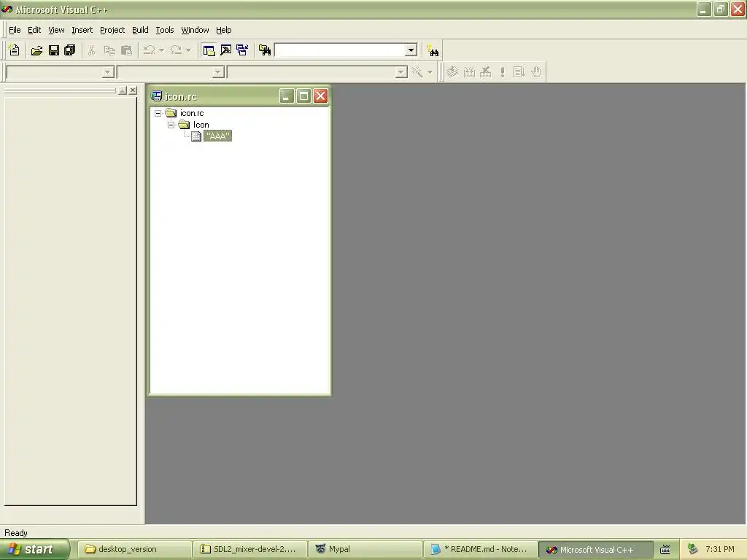Screen dimensions: 747x560
Task: Click the Compile toolbar icon
Action: 452,72
